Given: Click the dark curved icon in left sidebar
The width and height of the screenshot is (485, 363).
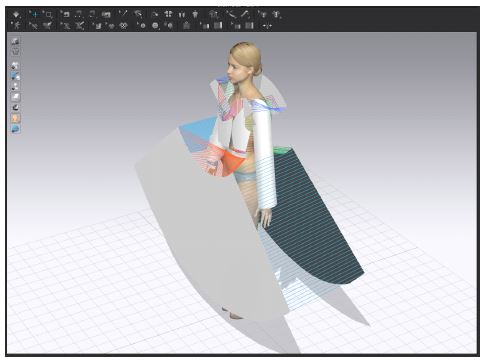Looking at the screenshot, I should (16, 108).
